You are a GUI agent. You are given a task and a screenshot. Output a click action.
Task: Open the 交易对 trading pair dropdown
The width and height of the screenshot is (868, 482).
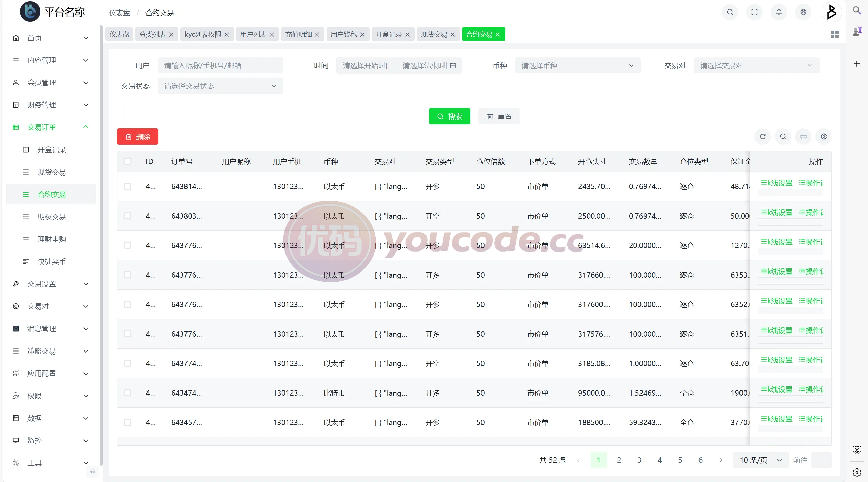pyautogui.click(x=756, y=65)
